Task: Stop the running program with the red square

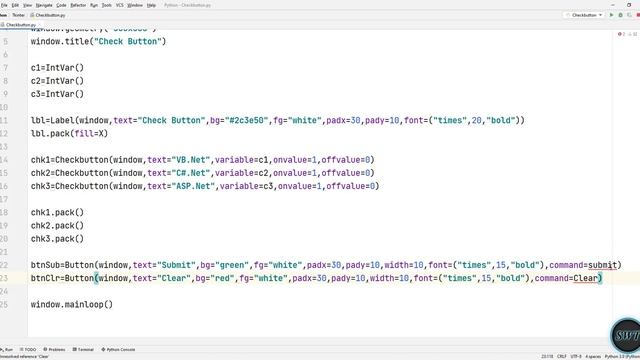Action: pos(638,15)
